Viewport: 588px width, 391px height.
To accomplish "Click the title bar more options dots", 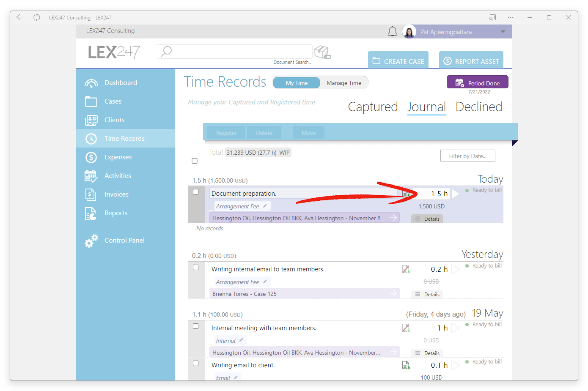I will (511, 17).
